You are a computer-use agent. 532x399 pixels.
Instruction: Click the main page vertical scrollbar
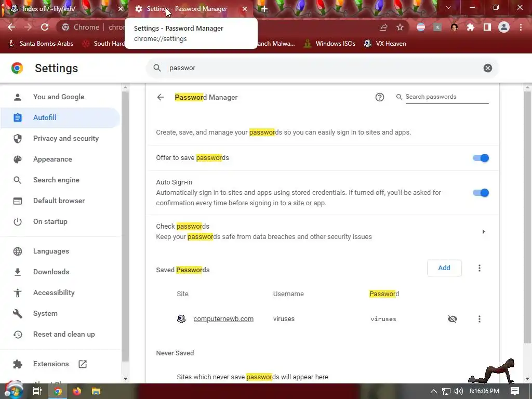(527, 217)
